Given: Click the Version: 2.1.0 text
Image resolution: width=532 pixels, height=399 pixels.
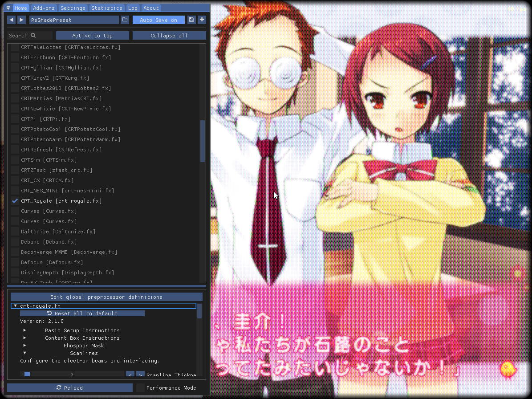Looking at the screenshot, I should coord(42,321).
